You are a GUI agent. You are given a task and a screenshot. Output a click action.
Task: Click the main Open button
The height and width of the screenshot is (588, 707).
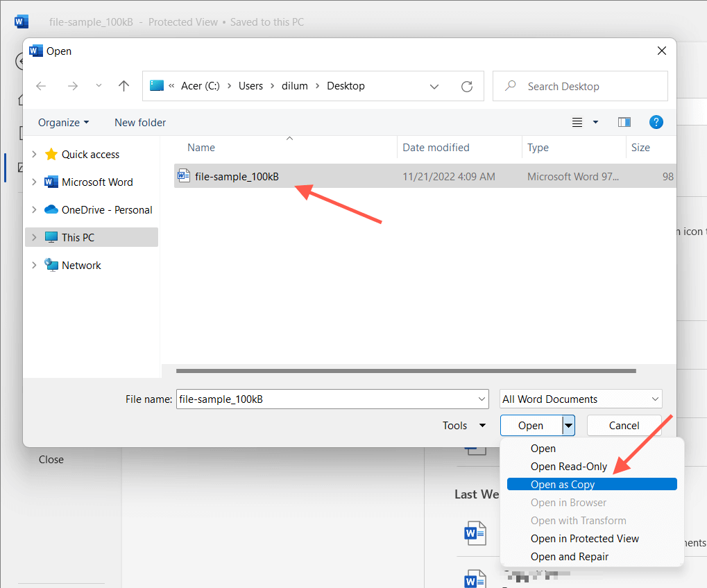pyautogui.click(x=531, y=426)
